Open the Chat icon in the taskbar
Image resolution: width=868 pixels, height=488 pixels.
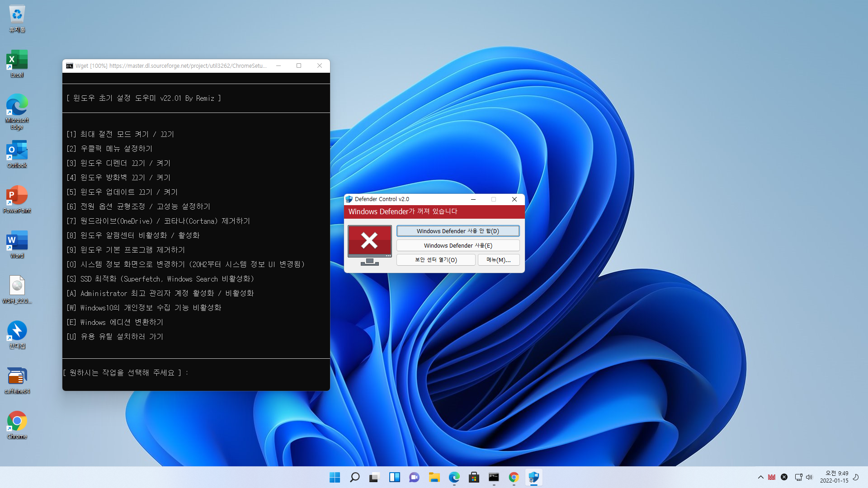(x=414, y=477)
